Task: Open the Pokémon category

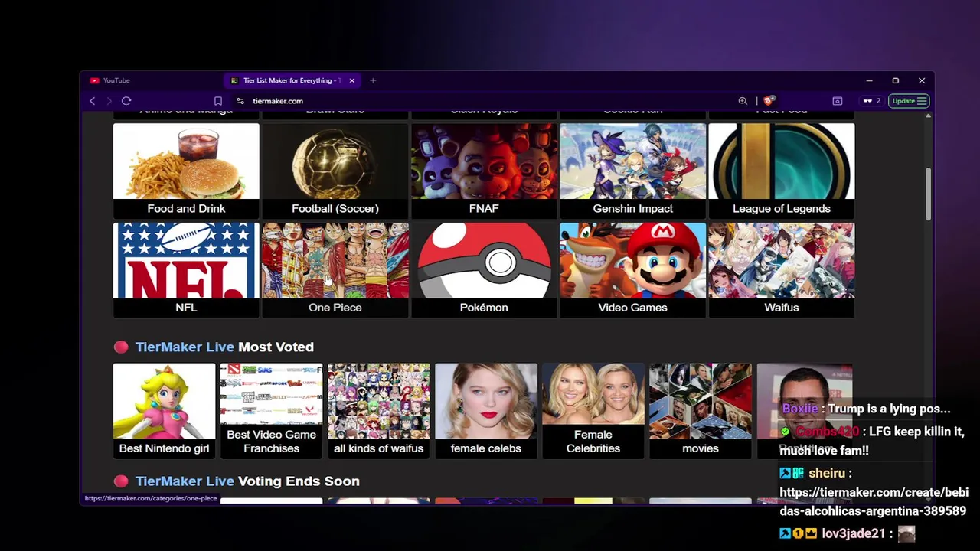Action: [x=484, y=270]
